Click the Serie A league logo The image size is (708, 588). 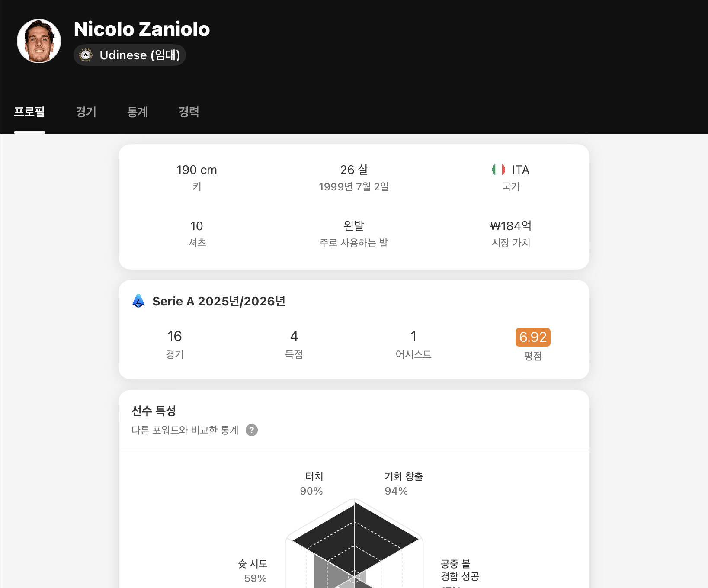[x=138, y=301]
